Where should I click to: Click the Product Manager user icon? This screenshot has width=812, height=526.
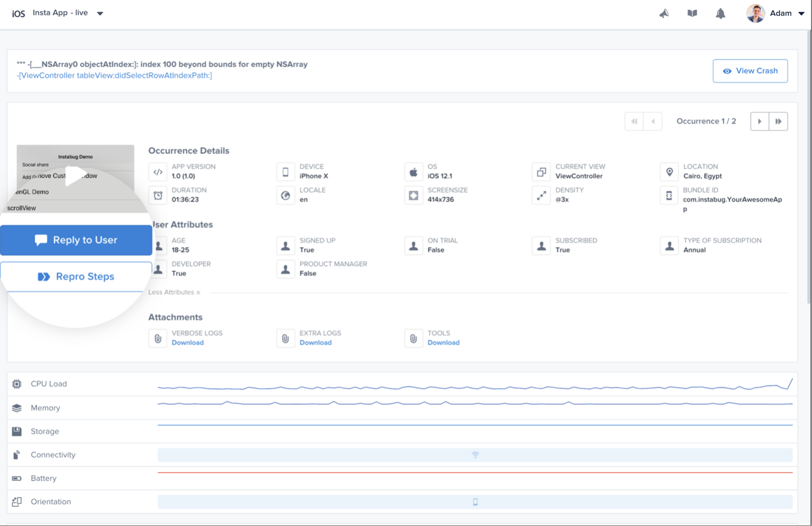pos(286,269)
